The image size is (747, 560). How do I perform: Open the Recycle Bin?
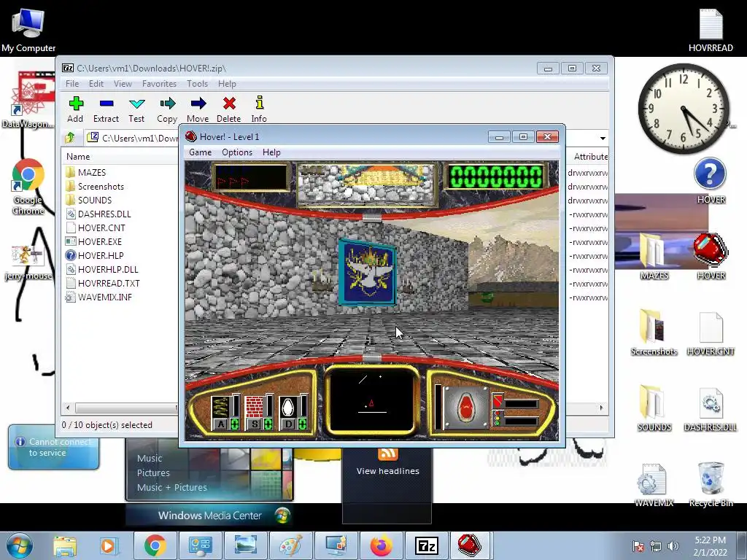711,484
